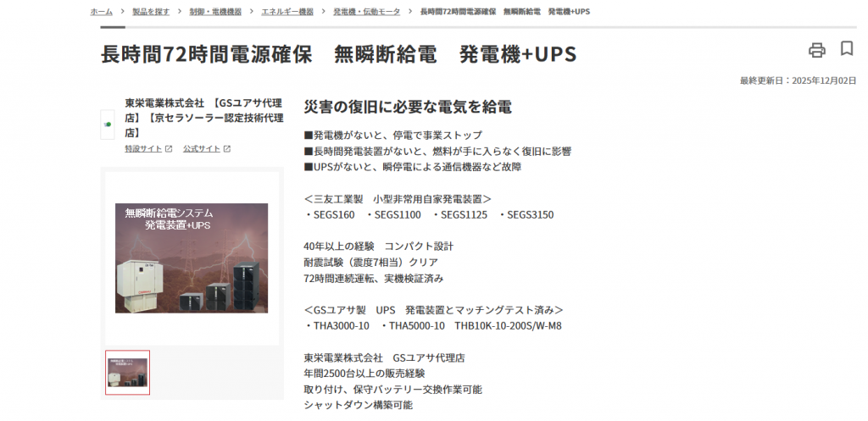Viewport: 868px width, 421px height.
Task: Click the 東栄電業 company logo icon
Action: 108,125
